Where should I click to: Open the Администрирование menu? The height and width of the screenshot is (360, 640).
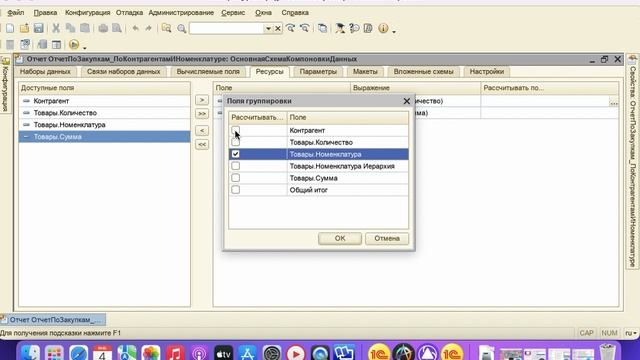[181, 13]
